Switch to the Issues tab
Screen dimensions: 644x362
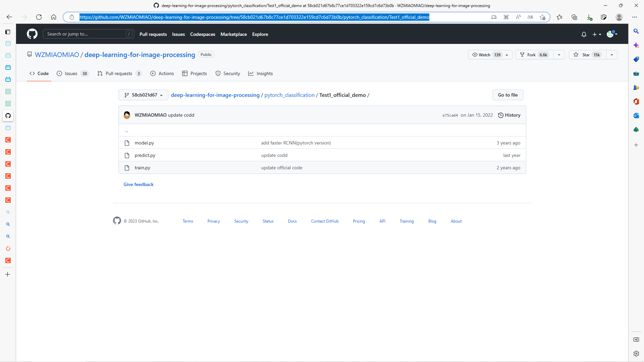coord(71,73)
